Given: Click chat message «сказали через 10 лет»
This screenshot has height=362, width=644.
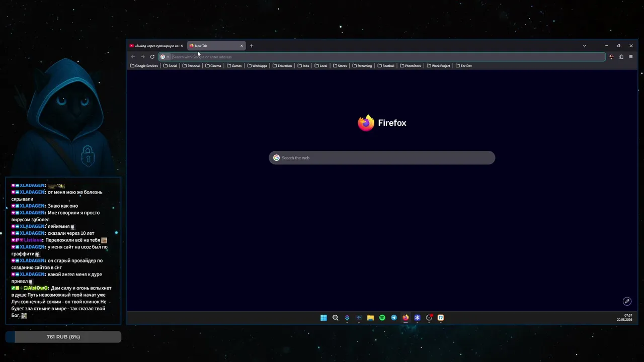Looking at the screenshot, I should (x=71, y=233).
